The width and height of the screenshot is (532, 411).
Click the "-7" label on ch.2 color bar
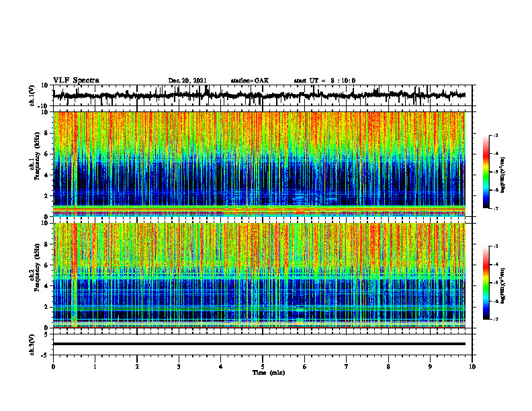(x=495, y=320)
